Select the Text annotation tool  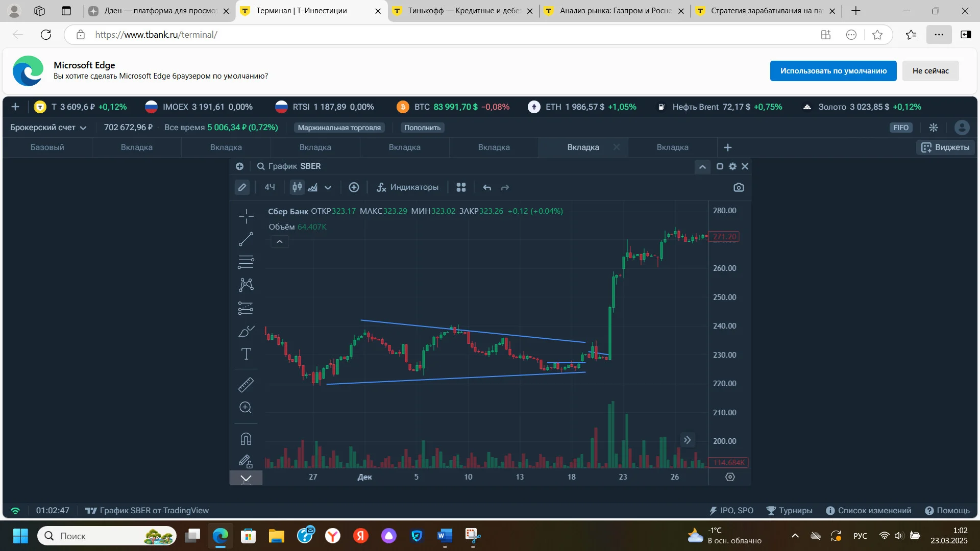(x=246, y=354)
